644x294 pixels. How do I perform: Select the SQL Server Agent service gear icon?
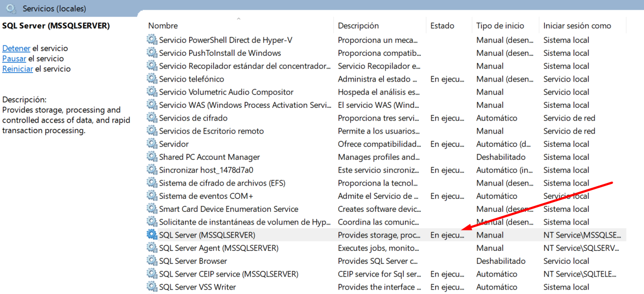coord(152,248)
